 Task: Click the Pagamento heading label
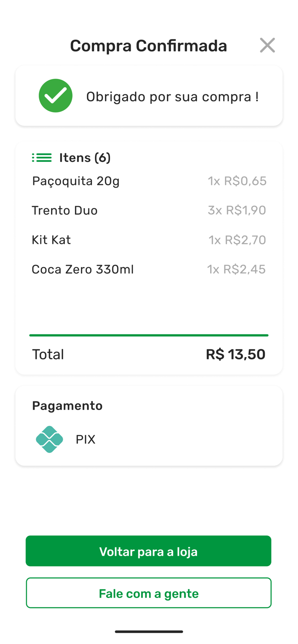pyautogui.click(x=67, y=405)
